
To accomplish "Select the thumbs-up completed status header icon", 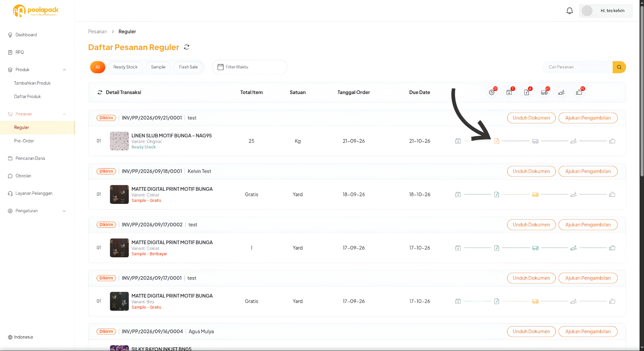I will tap(579, 92).
